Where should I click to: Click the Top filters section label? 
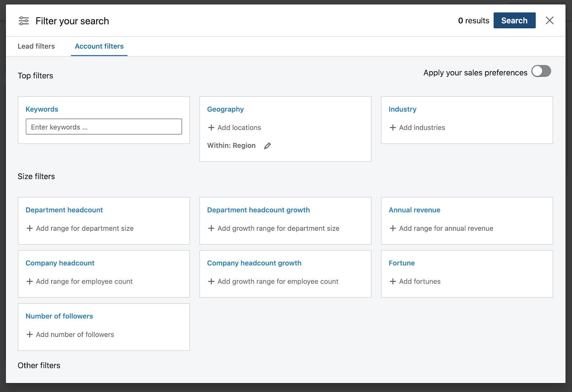(x=35, y=76)
